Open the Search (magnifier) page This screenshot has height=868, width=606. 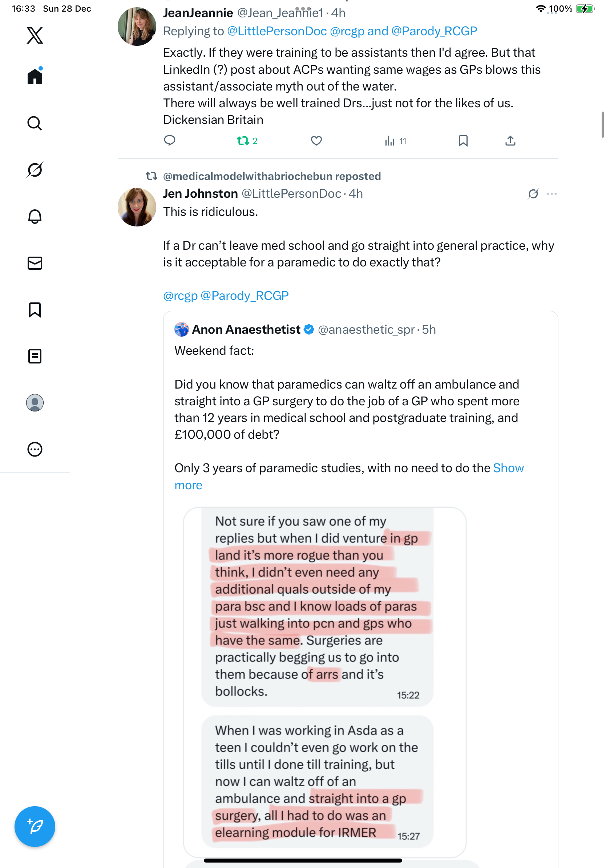(35, 123)
